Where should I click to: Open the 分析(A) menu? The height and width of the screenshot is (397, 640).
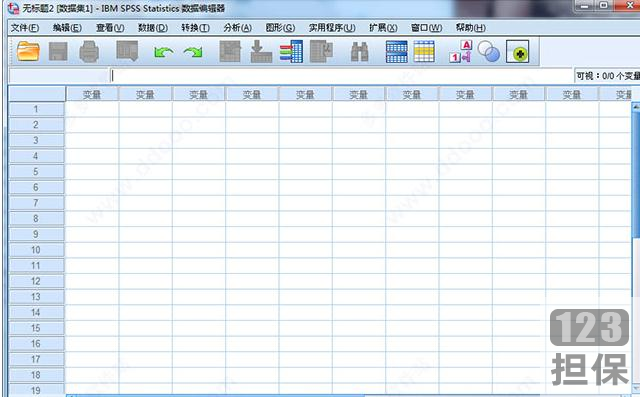pos(238,28)
